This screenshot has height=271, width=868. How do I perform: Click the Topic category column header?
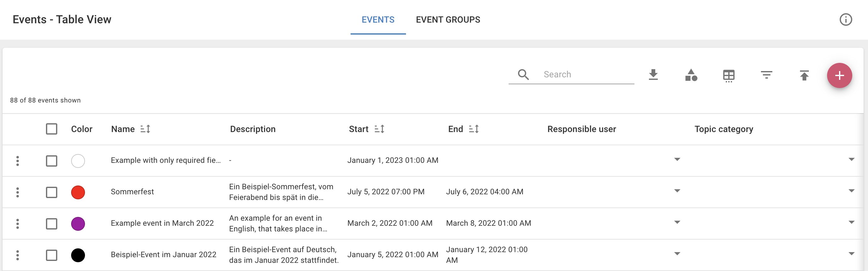coord(724,129)
